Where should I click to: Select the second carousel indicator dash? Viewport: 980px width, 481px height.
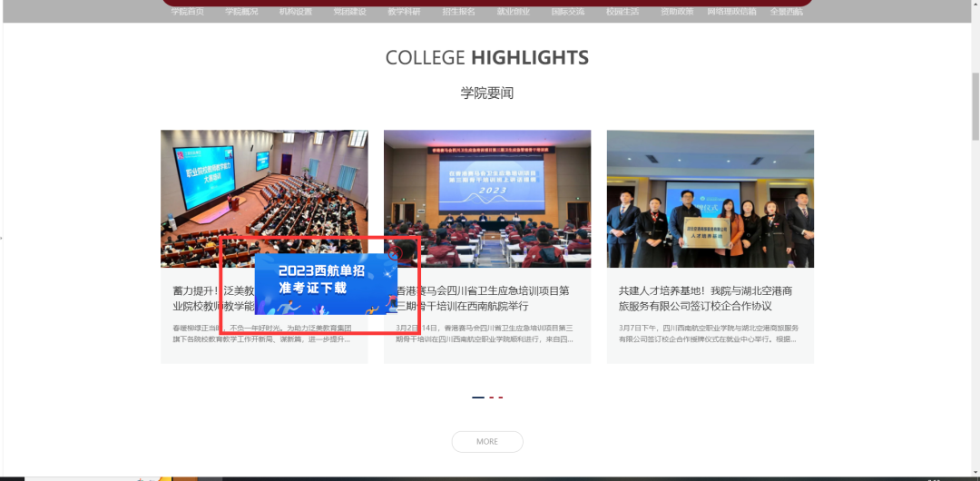tap(492, 398)
